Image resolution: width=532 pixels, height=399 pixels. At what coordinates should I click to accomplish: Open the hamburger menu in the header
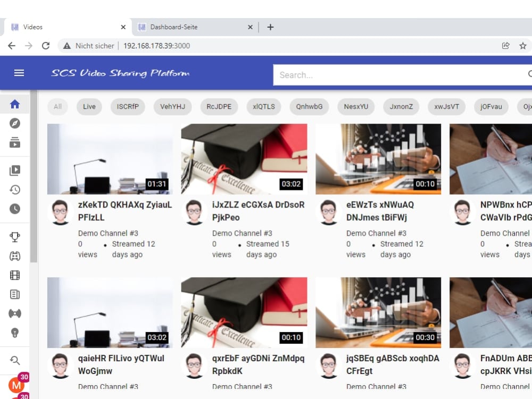[x=19, y=73]
